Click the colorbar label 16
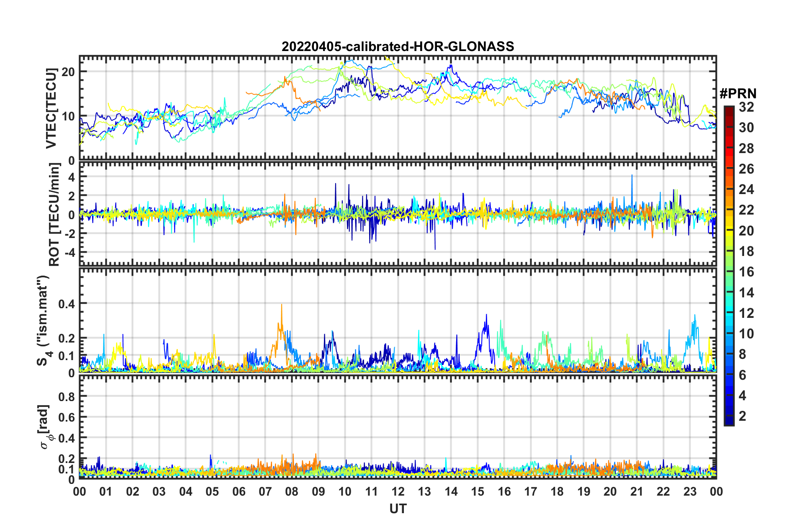Screen dimensions: 796x532 click(746, 272)
